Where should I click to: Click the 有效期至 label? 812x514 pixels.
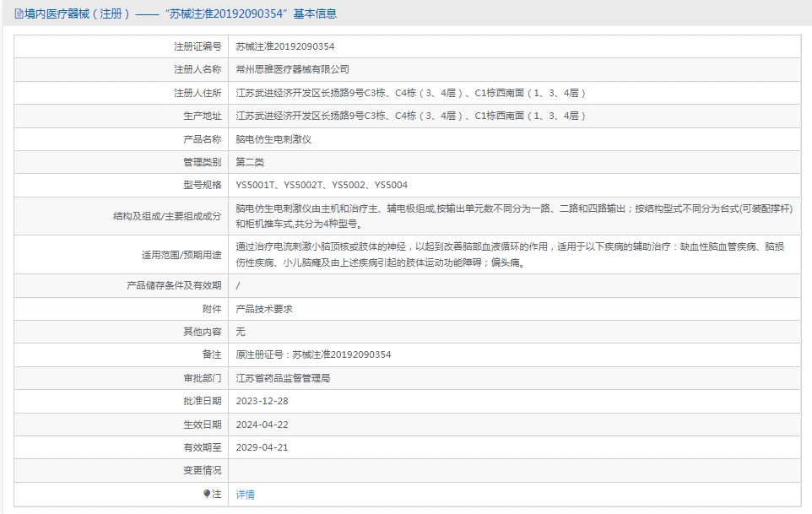pyautogui.click(x=202, y=447)
